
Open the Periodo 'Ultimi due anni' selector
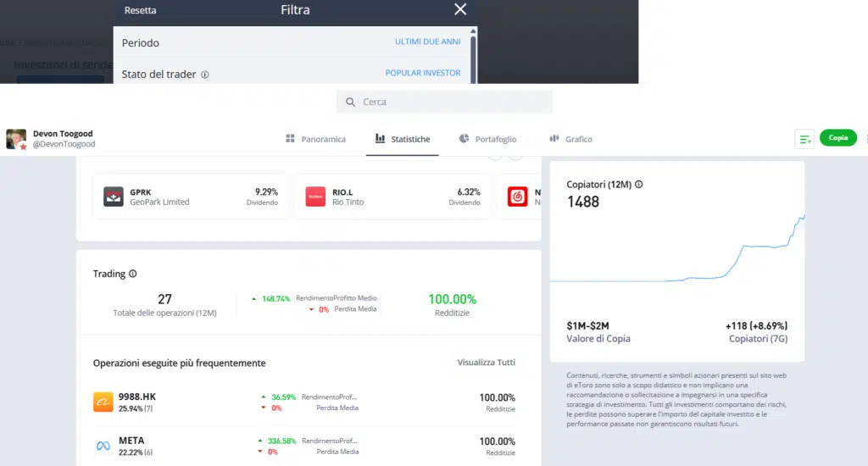427,42
